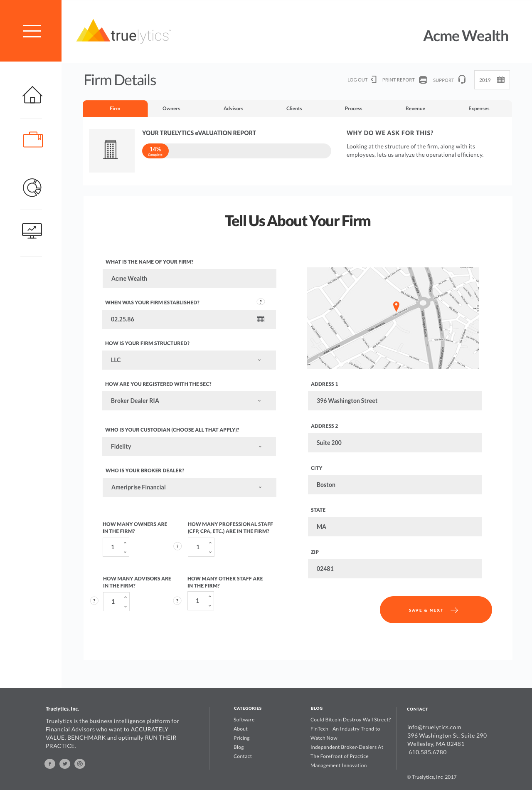Switch to the Process tab

(x=353, y=109)
